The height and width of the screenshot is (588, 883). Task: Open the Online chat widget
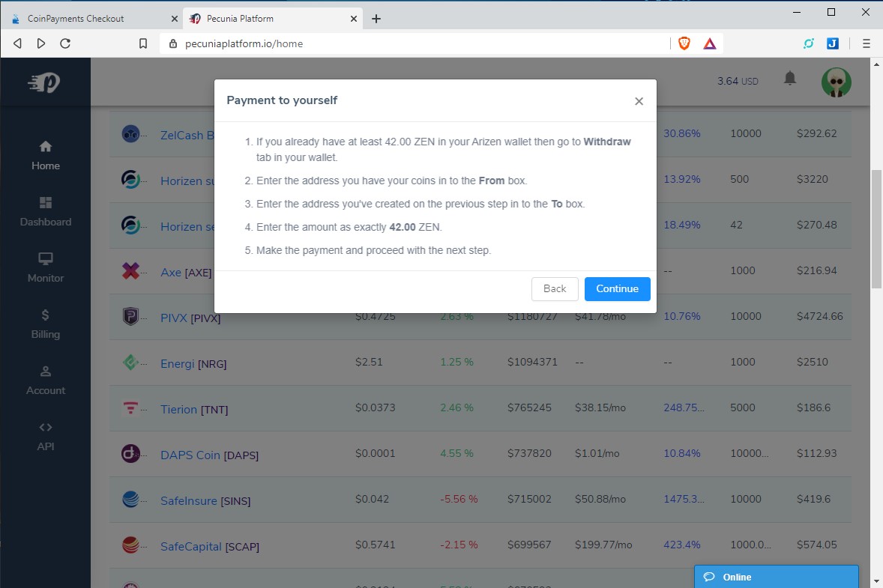click(x=776, y=577)
